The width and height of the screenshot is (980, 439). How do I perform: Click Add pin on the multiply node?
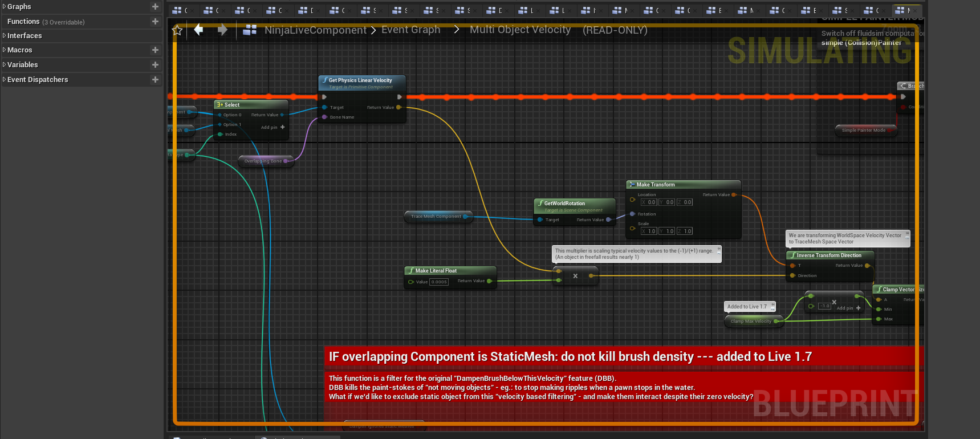click(x=848, y=308)
